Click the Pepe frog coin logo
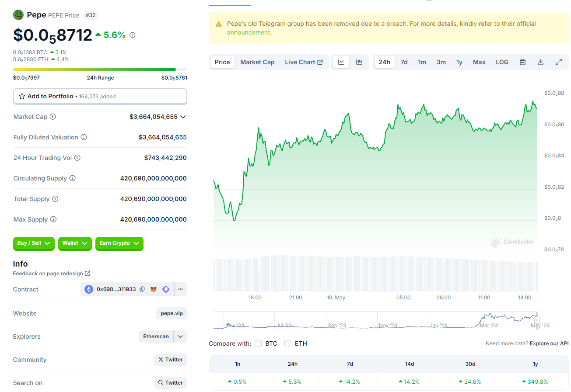 [18, 15]
